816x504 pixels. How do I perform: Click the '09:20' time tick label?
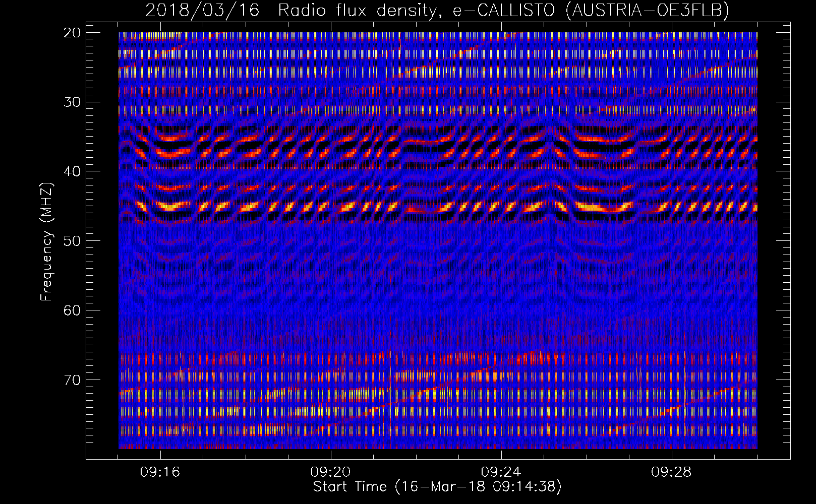(331, 472)
